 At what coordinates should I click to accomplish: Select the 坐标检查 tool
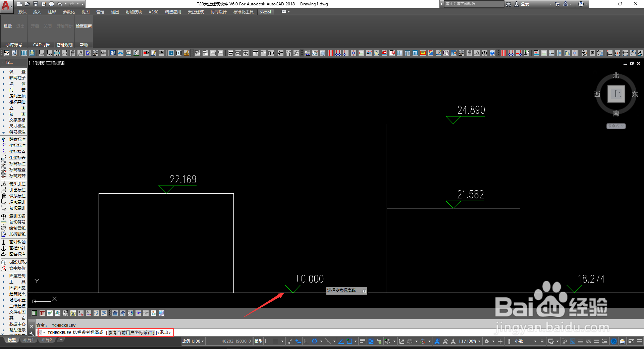[x=13, y=152]
